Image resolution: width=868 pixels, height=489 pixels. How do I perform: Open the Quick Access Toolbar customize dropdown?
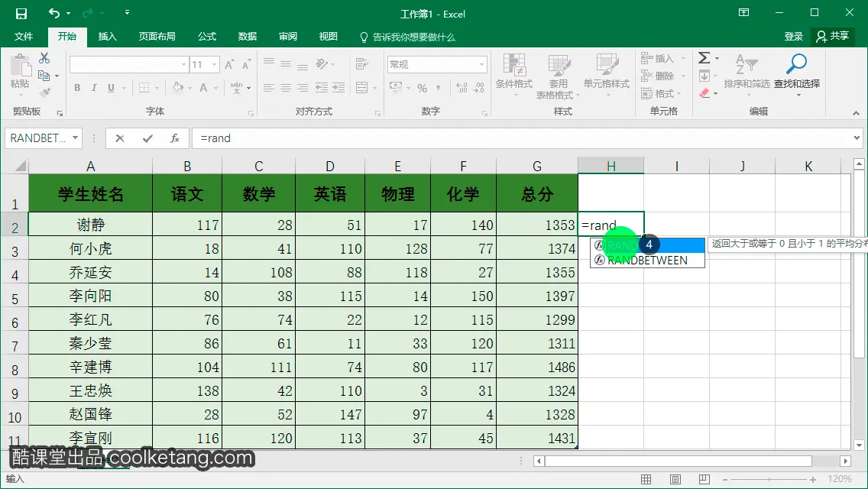pos(127,13)
